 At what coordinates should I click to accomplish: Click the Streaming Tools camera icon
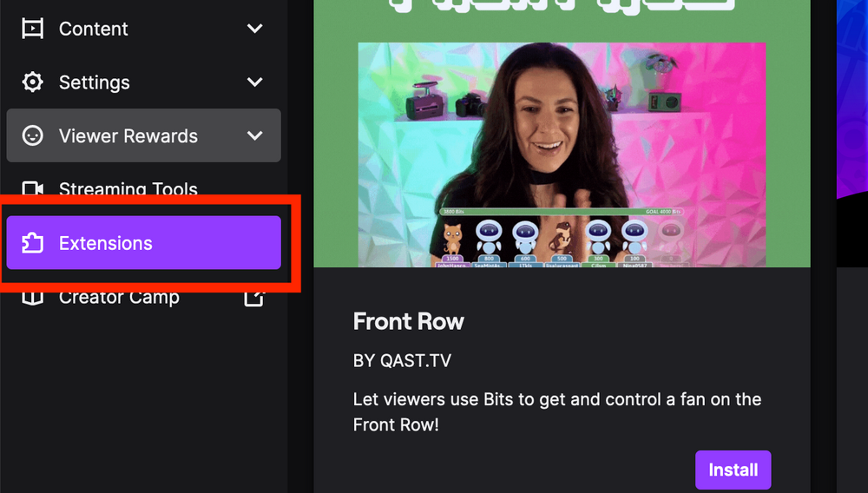tap(32, 188)
